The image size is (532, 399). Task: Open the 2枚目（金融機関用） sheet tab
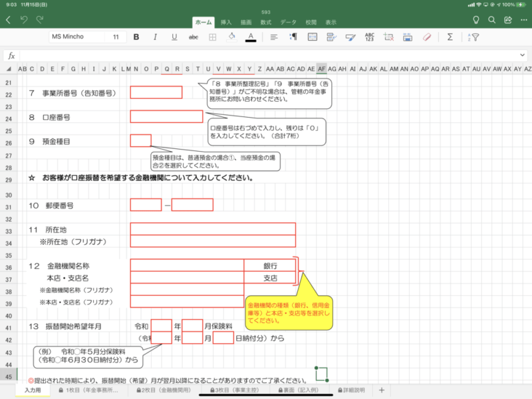click(x=164, y=390)
